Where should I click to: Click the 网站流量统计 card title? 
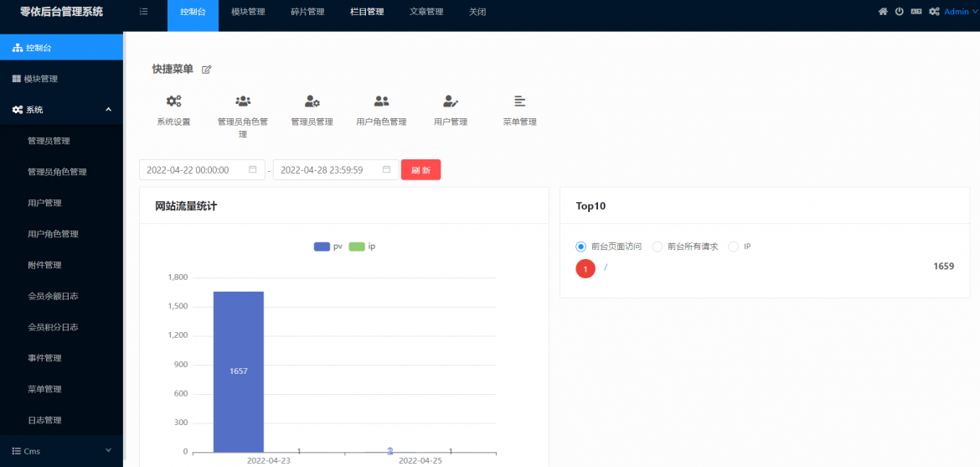[186, 205]
